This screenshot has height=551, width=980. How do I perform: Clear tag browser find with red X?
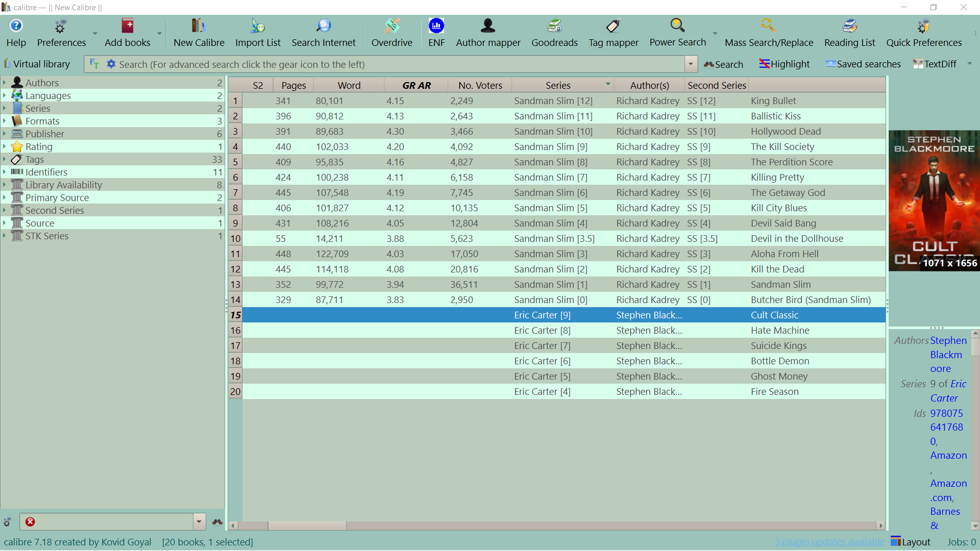tap(30, 521)
